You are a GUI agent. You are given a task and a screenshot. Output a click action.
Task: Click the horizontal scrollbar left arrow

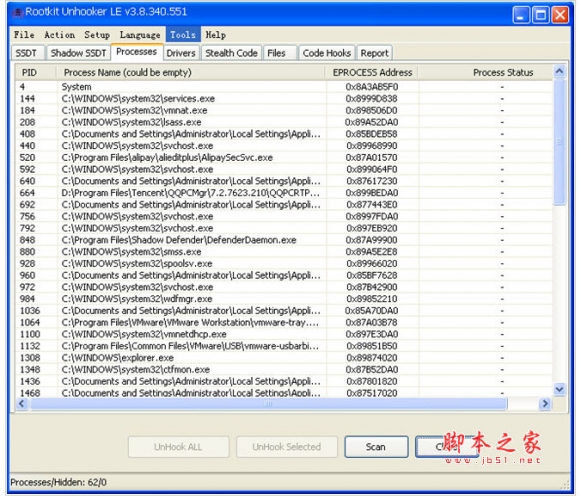(x=22, y=404)
